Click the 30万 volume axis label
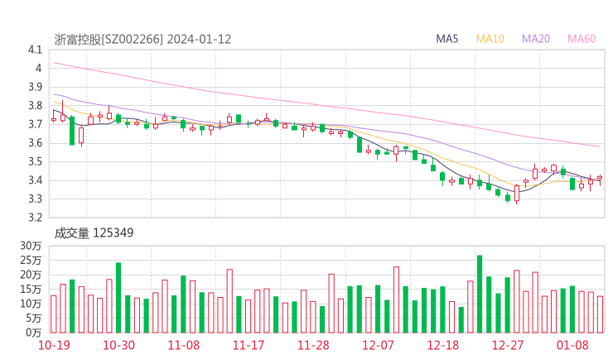Viewport: 613px width, 364px height. point(31,246)
